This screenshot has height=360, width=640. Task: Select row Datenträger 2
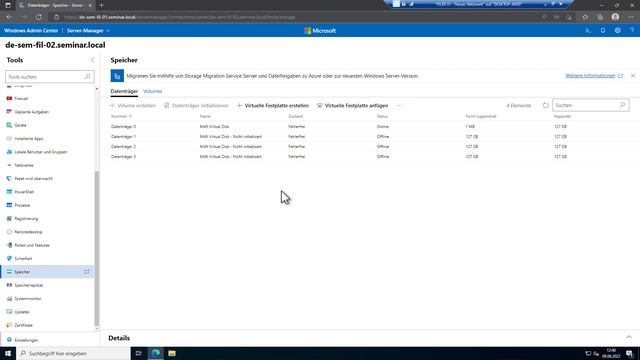click(x=370, y=147)
